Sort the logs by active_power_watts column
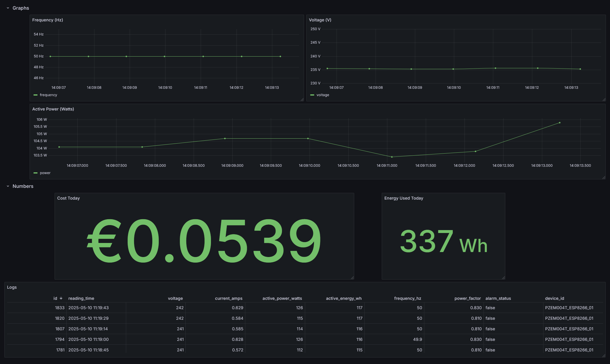This screenshot has width=610, height=364. (x=282, y=298)
